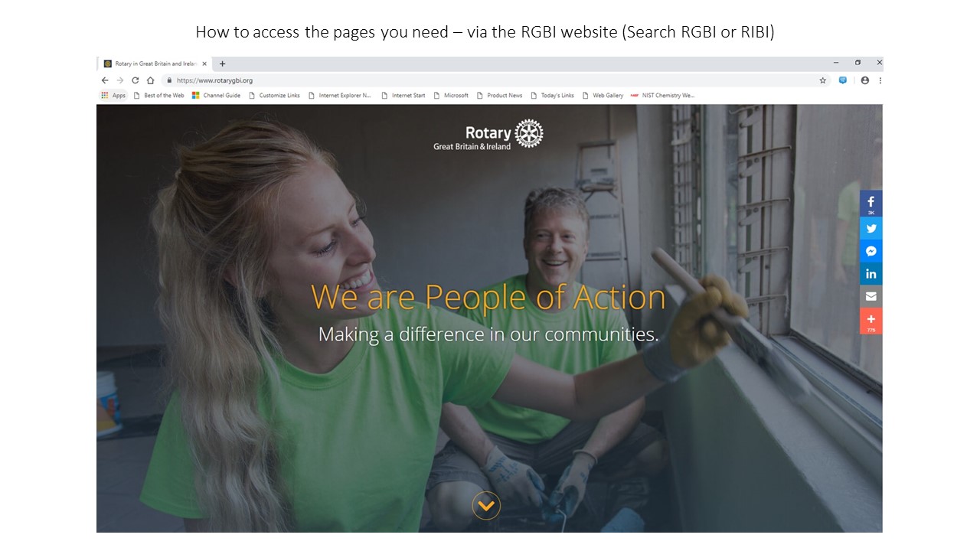Image resolution: width=980 pixels, height=551 pixels.
Task: Open the NIST Chemistry WebBook bookmark
Action: point(662,96)
